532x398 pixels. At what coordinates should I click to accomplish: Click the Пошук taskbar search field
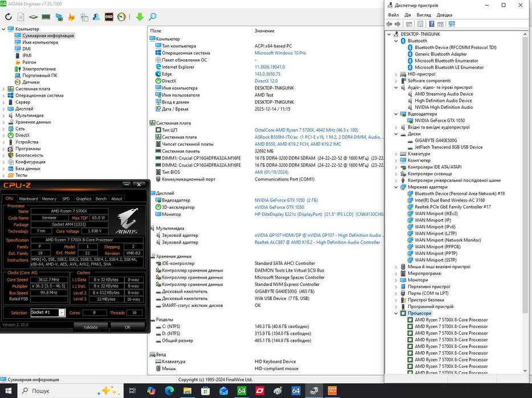[69, 391]
